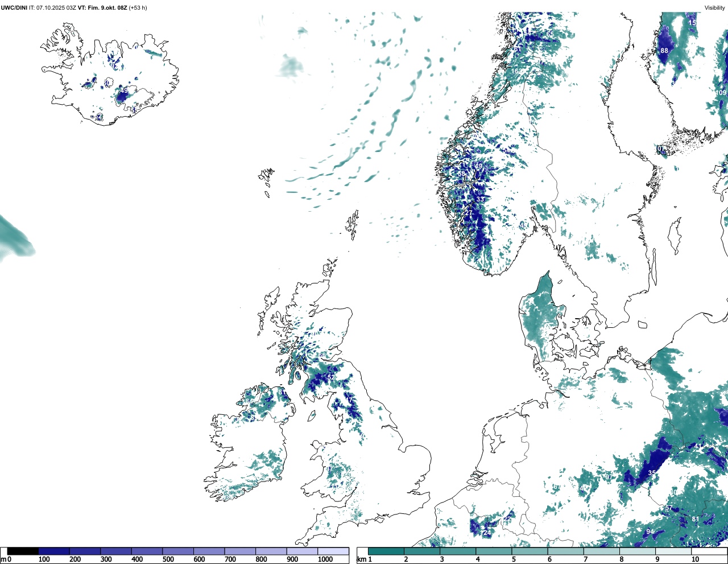Click the '33' value over southern Norway
The width and height of the screenshot is (728, 564).
pyautogui.click(x=481, y=199)
